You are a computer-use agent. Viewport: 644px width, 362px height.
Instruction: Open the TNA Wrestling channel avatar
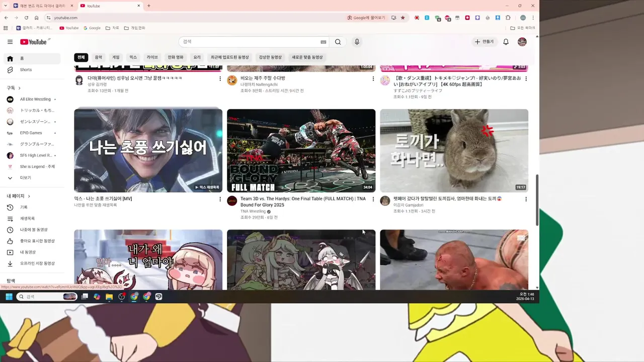point(232,201)
